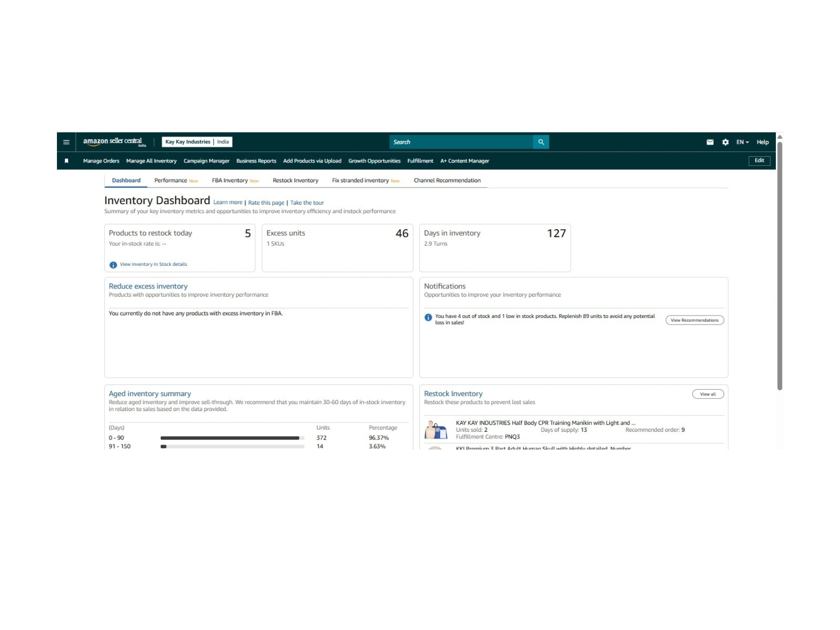Image resolution: width=840 pixels, height=630 pixels.
Task: Click the Days in inventory value 127
Action: pyautogui.click(x=556, y=233)
